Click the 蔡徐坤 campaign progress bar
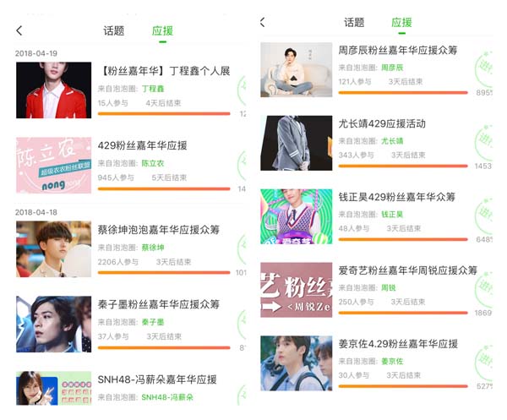 (x=164, y=273)
